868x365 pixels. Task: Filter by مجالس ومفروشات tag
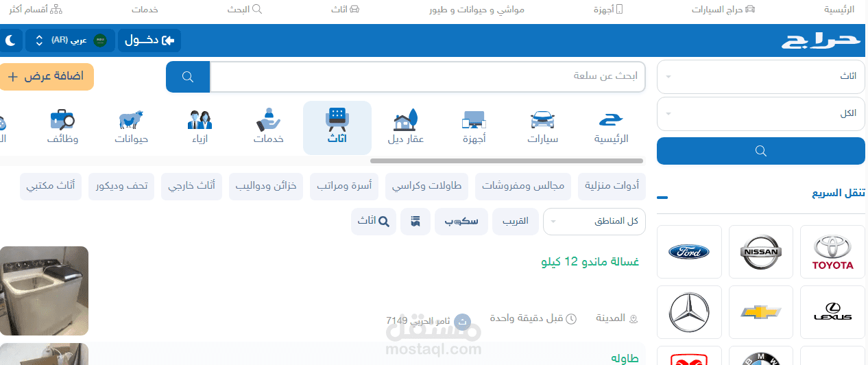(523, 186)
